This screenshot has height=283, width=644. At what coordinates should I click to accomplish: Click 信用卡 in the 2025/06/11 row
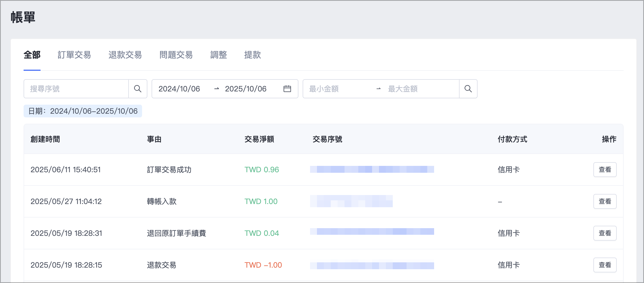(509, 170)
